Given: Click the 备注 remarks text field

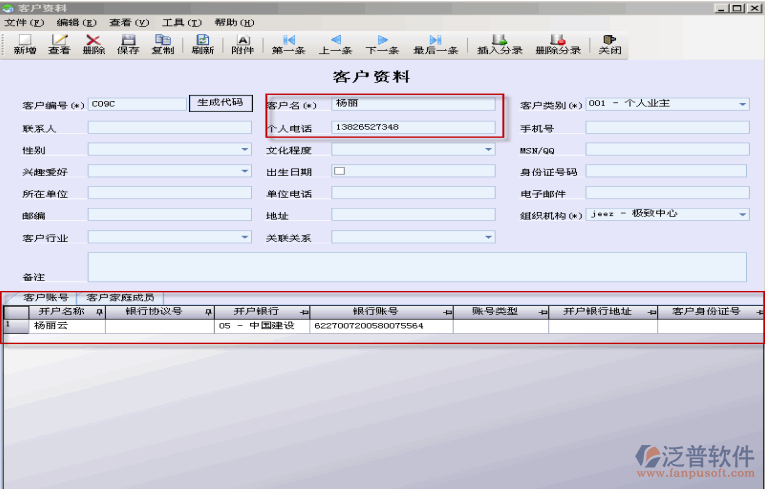Looking at the screenshot, I should (416, 266).
